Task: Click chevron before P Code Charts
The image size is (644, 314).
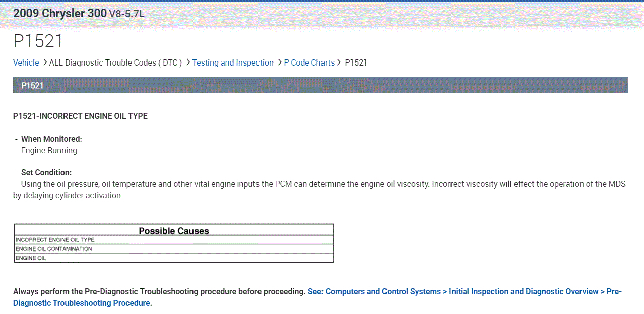Action: coord(280,62)
